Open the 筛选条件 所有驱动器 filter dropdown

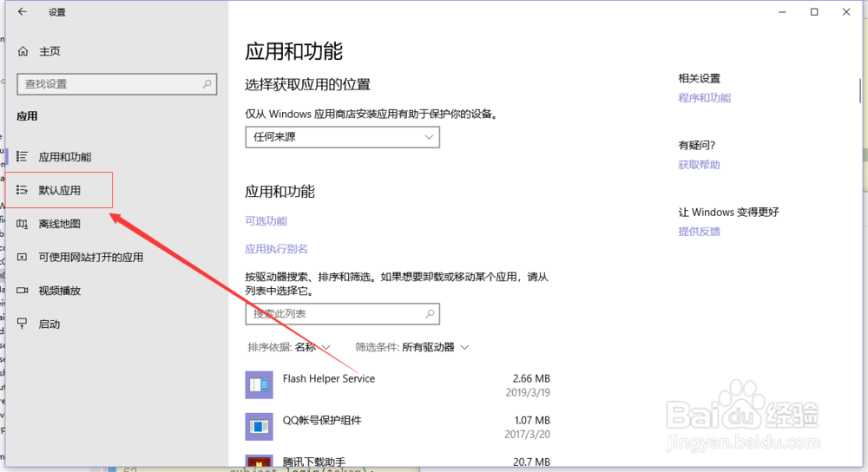pos(411,348)
